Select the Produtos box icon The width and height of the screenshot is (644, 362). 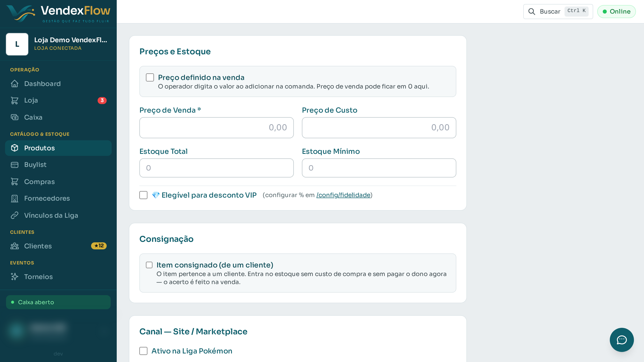click(15, 148)
